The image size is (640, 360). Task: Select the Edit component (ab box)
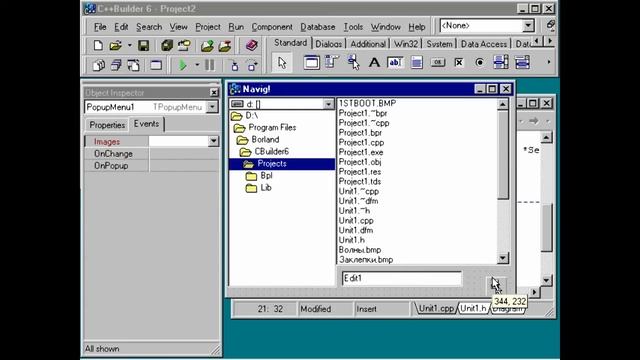395,62
